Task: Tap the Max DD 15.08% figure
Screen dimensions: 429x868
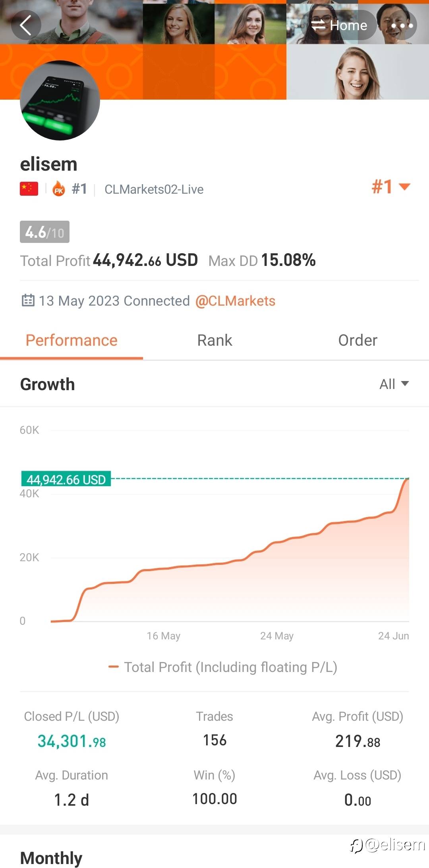Action: [x=288, y=260]
